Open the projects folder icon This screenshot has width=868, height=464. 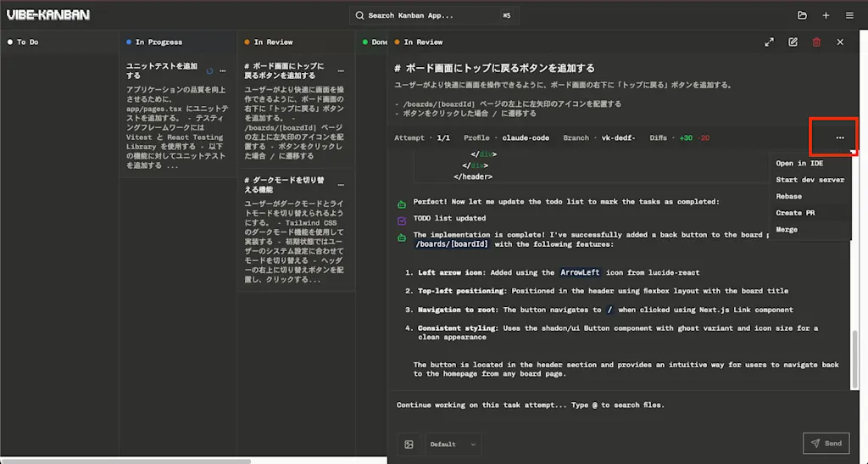802,15
